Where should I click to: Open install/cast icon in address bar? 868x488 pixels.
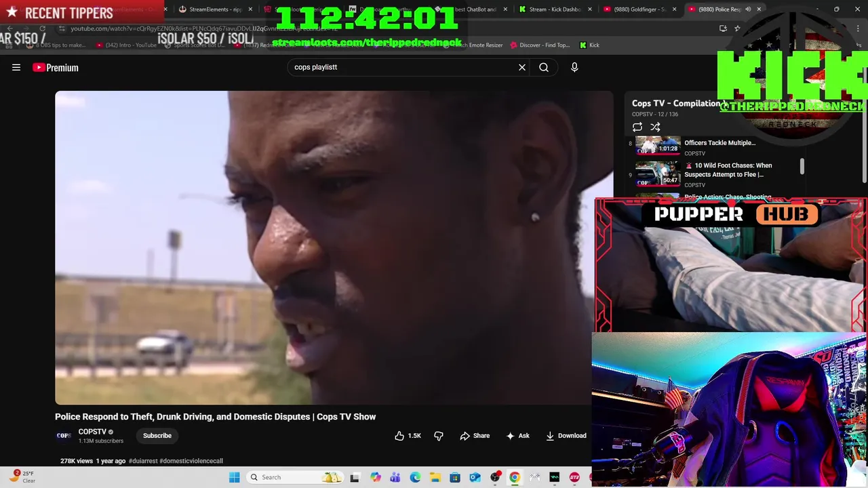pyautogui.click(x=723, y=28)
